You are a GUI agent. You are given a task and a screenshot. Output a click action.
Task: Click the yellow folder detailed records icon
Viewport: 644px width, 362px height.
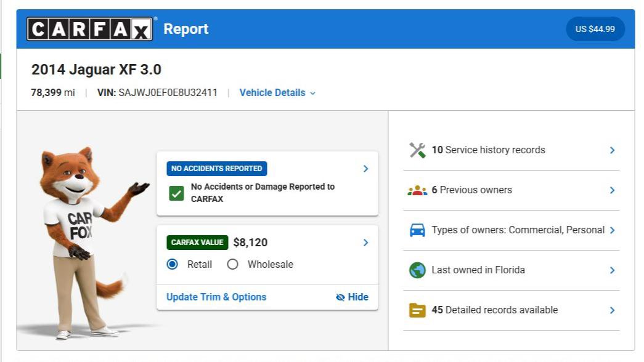(417, 310)
